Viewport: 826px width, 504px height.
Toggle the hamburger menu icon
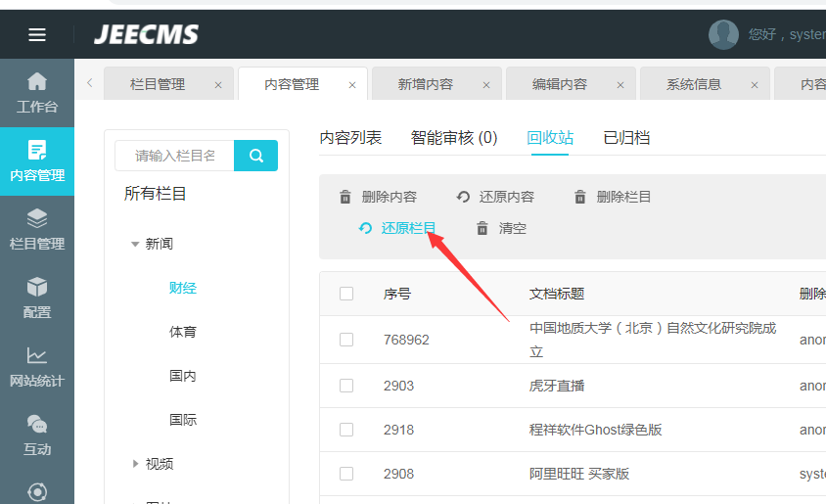tap(37, 35)
